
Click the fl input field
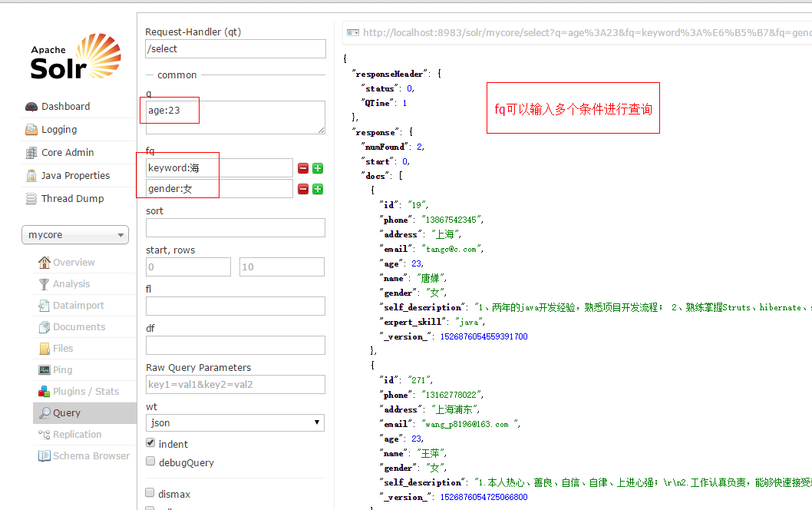[x=236, y=306]
